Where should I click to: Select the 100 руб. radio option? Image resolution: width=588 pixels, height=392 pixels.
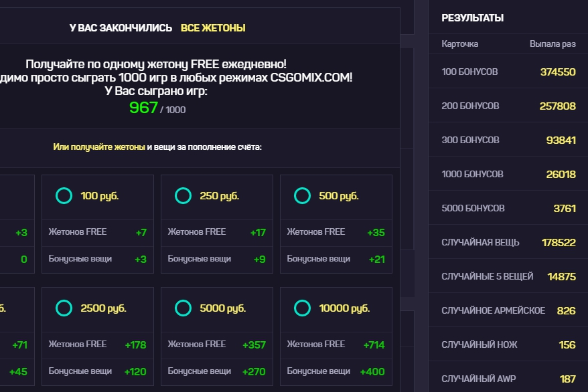(64, 196)
